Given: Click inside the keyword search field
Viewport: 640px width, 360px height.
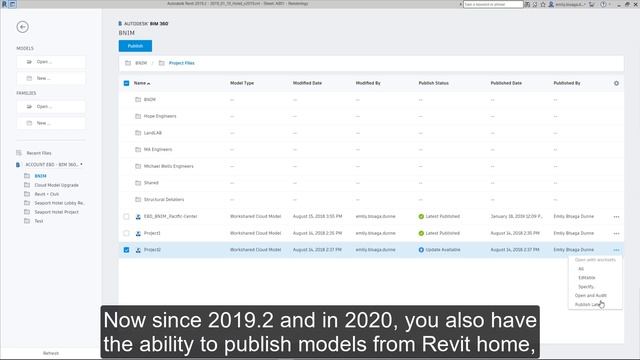Looking at the screenshot, I should (x=493, y=4).
